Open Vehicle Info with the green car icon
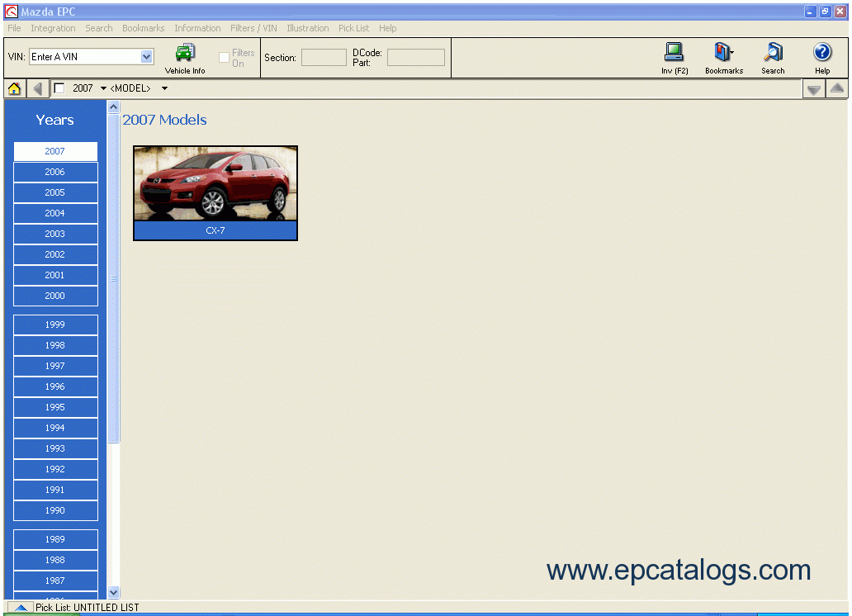Image resolution: width=852 pixels, height=616 pixels. click(x=185, y=58)
